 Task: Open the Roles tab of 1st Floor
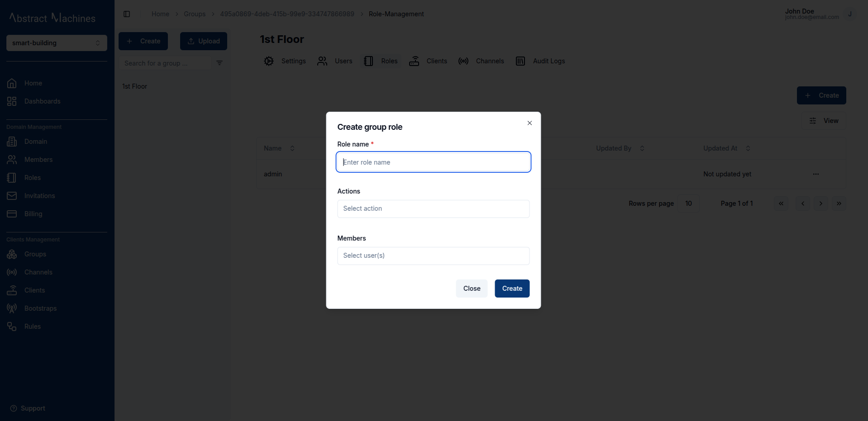point(381,61)
